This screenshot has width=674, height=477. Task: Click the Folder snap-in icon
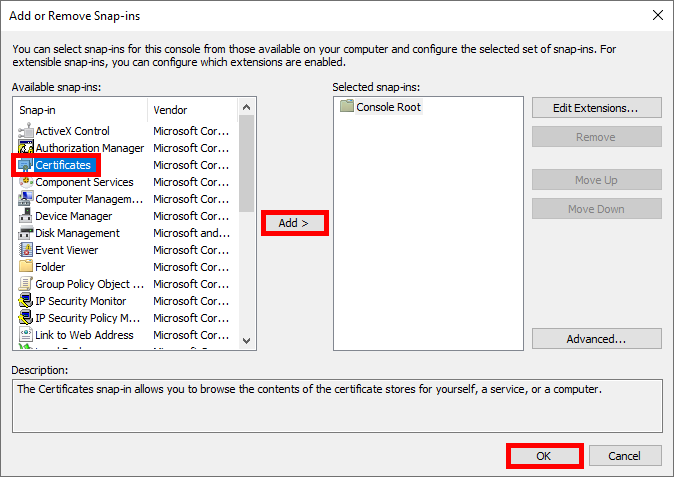(26, 267)
